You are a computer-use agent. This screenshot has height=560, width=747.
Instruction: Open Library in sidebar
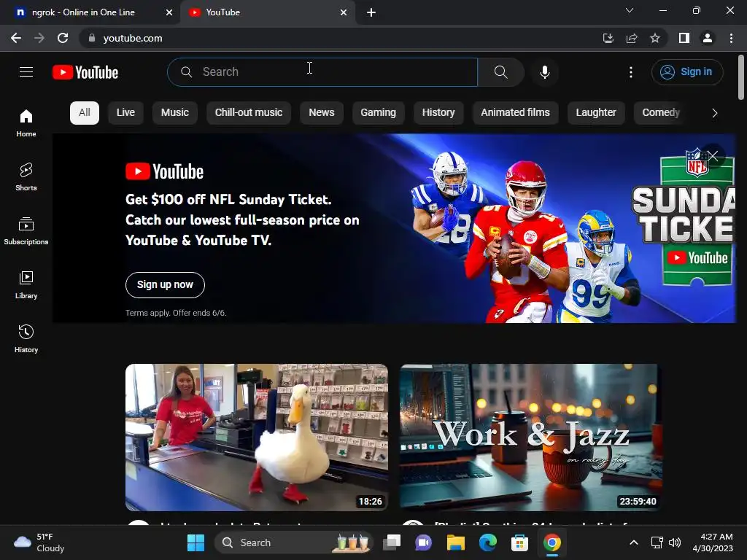[26, 285]
